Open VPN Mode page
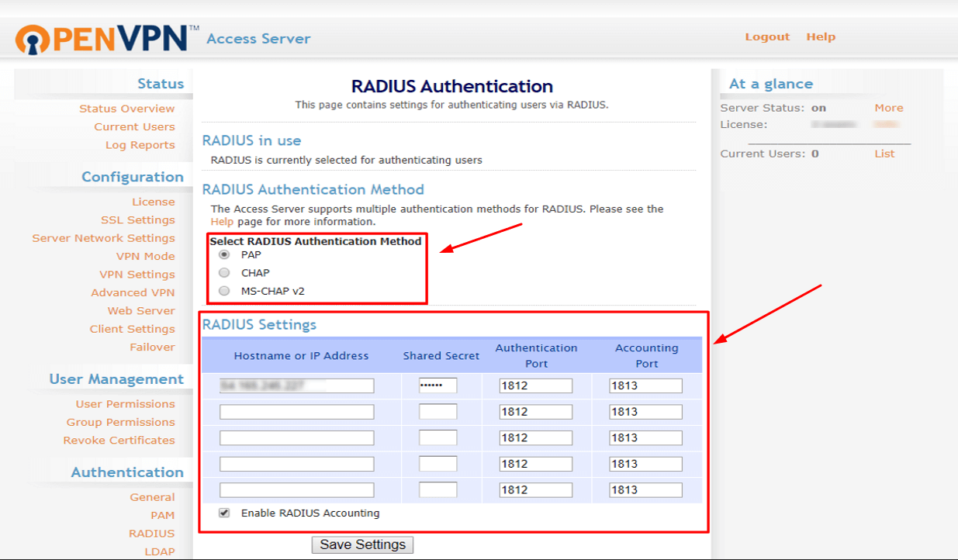This screenshot has width=958, height=560. (145, 256)
